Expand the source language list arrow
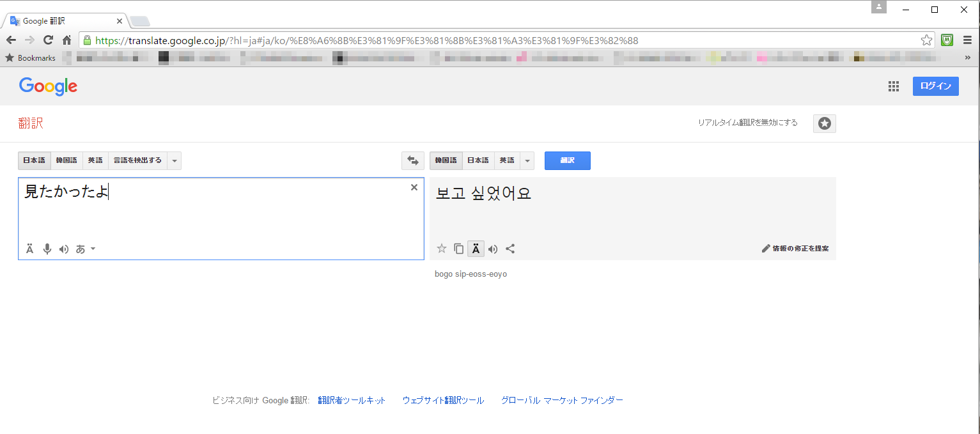The width and height of the screenshot is (980, 434). (x=175, y=160)
